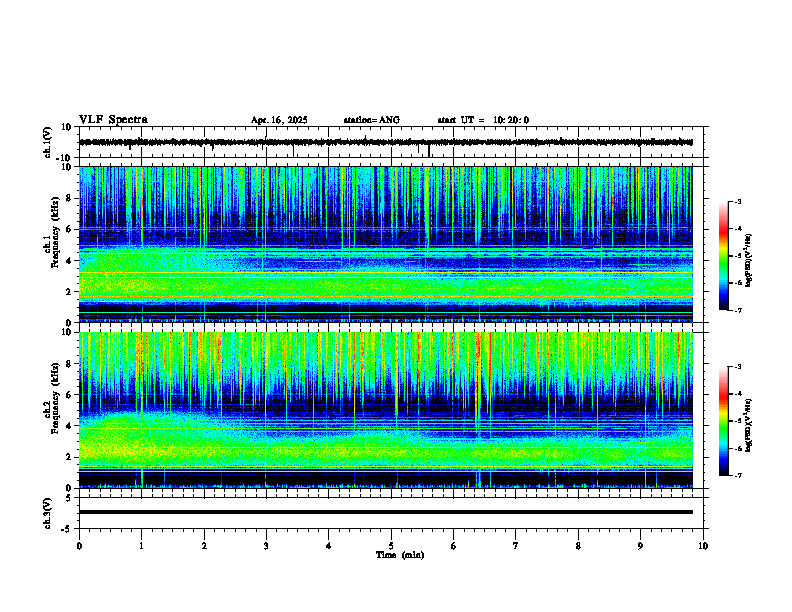Image resolution: width=792 pixels, height=612 pixels.
Task: Click the ch.1(V) waveform axis label
Action: (48, 142)
